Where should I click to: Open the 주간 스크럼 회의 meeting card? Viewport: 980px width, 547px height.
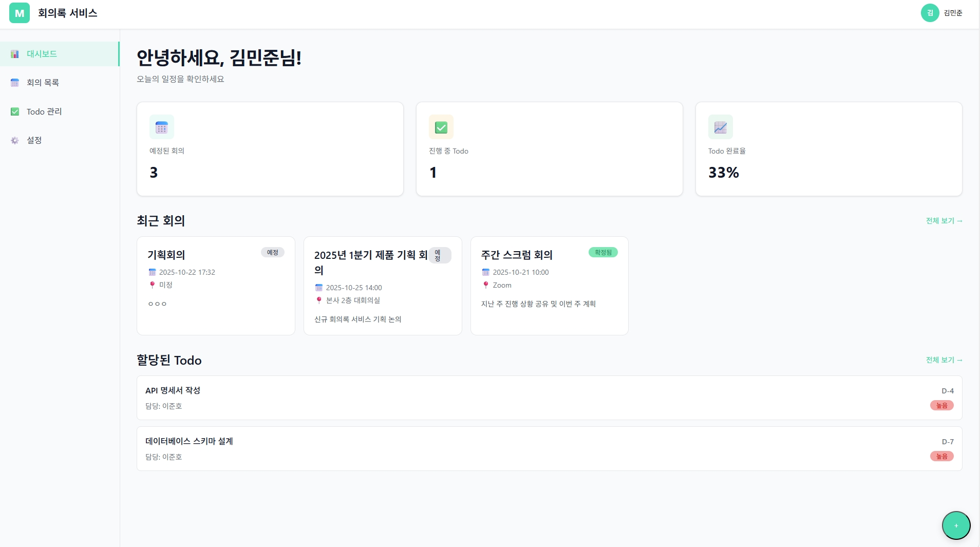click(x=549, y=286)
